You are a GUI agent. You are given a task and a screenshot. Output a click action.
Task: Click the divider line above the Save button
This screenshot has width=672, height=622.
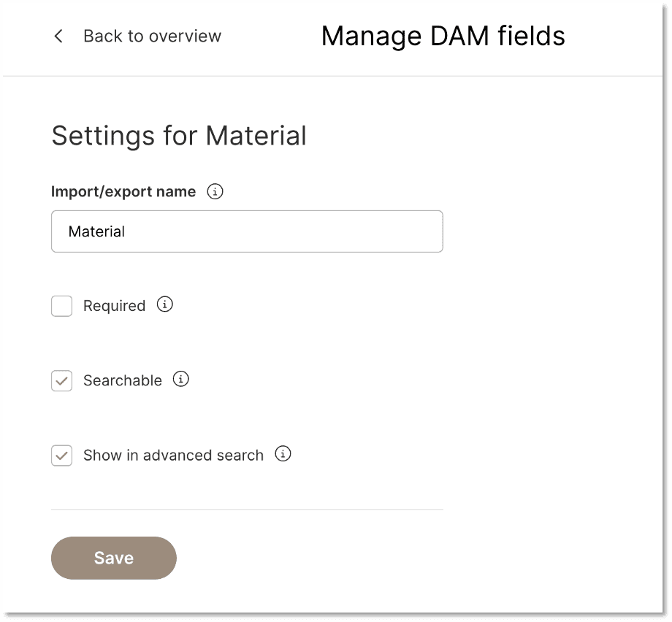pos(246,510)
